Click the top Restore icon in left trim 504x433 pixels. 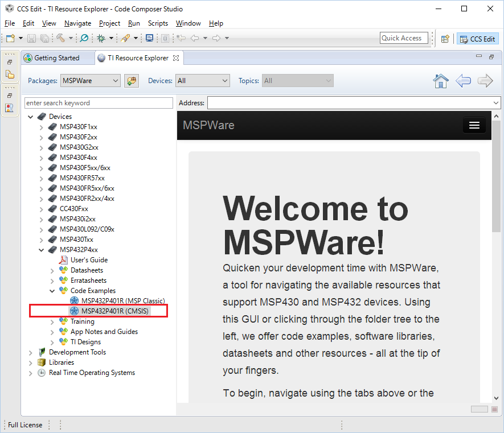pyautogui.click(x=10, y=62)
